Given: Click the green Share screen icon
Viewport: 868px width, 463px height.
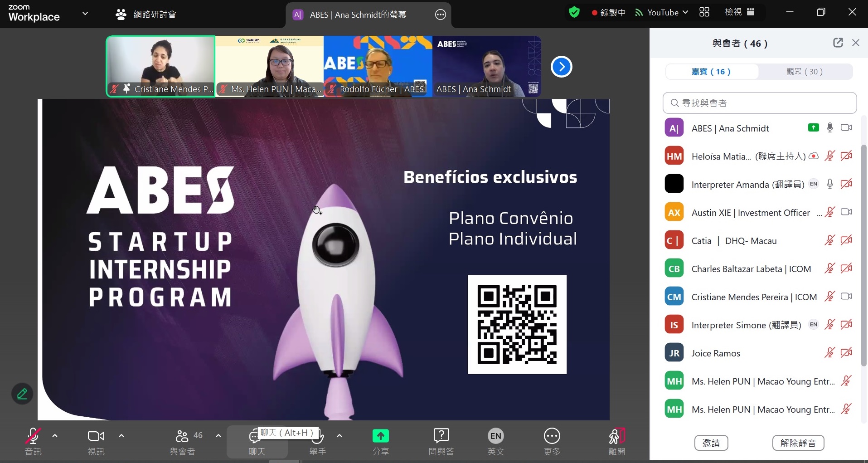Looking at the screenshot, I should pyautogui.click(x=381, y=436).
